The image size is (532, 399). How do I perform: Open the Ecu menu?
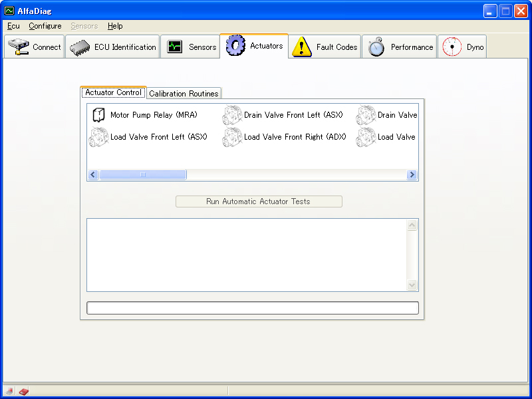pos(13,26)
